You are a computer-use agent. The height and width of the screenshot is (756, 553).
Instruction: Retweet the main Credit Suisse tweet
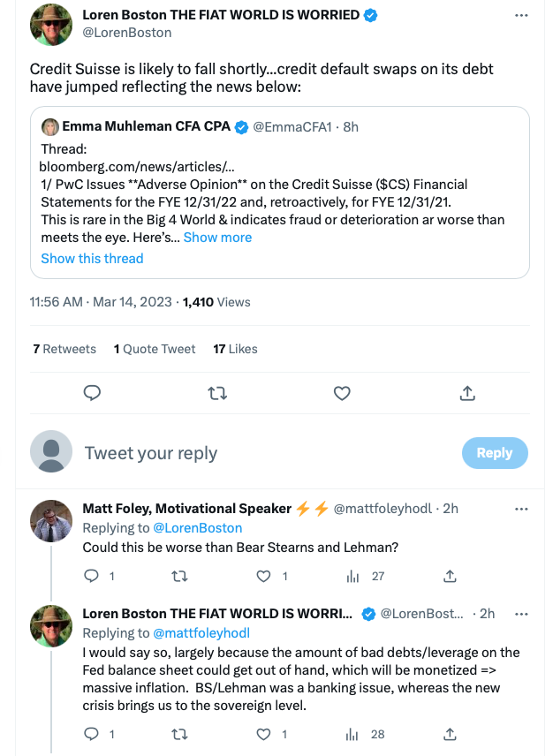tap(217, 394)
